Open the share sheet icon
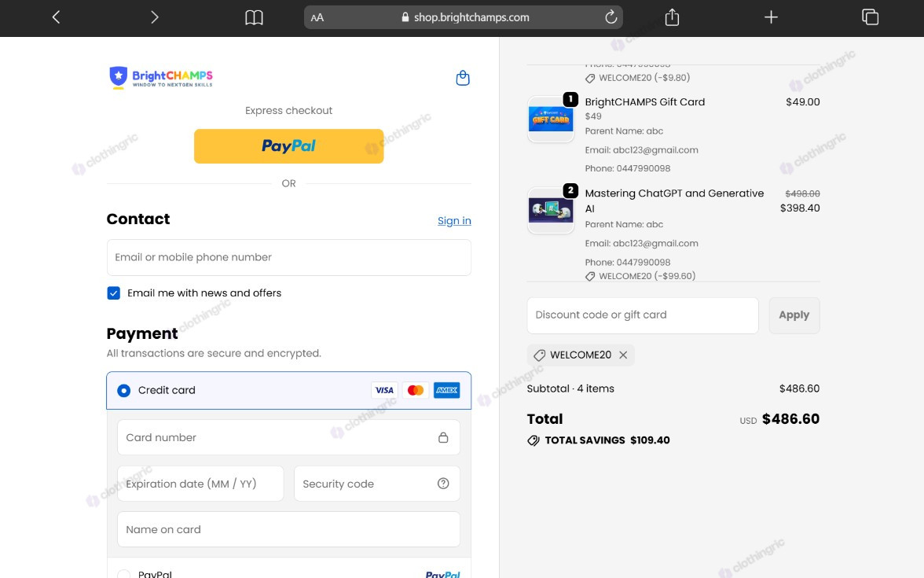Screen dimensions: 924x578 click(672, 17)
